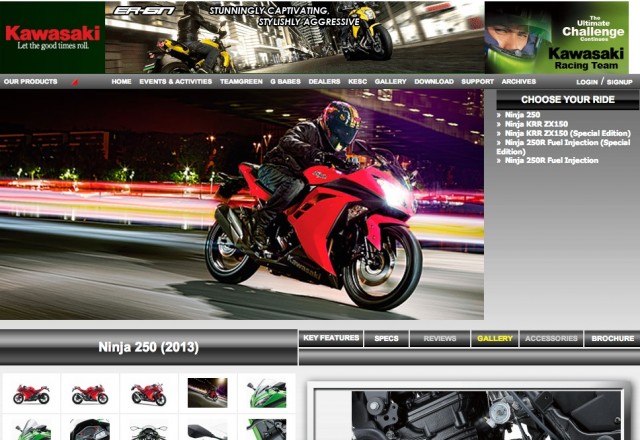Open the instrument cluster thumbnail
640x440 pixels.
[x=90, y=427]
